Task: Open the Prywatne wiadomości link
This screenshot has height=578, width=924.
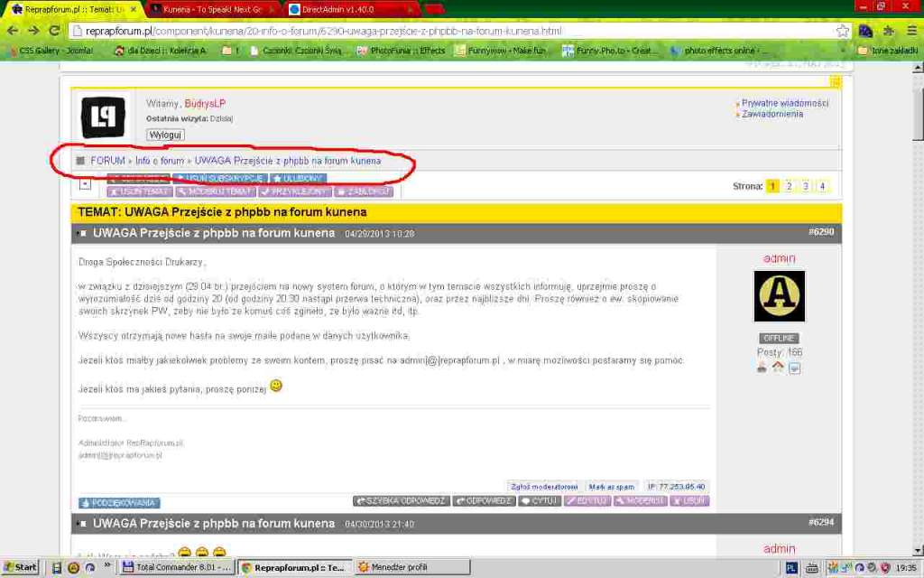Action: [x=784, y=103]
